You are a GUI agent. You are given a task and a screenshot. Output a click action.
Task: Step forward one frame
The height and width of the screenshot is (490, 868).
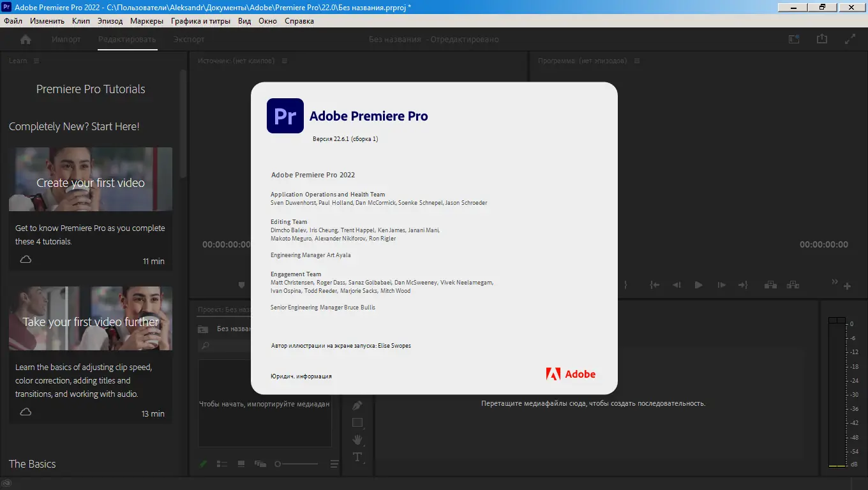pyautogui.click(x=721, y=285)
